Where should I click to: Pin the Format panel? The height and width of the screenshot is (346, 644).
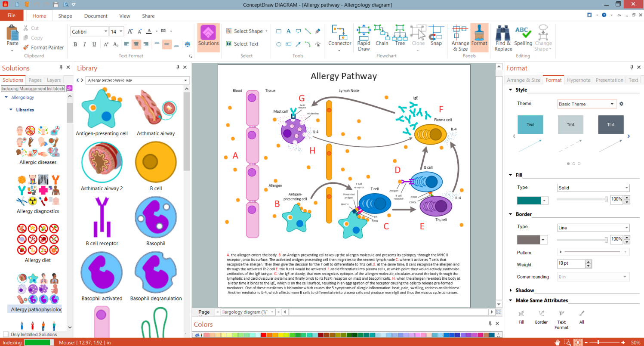[x=632, y=68]
